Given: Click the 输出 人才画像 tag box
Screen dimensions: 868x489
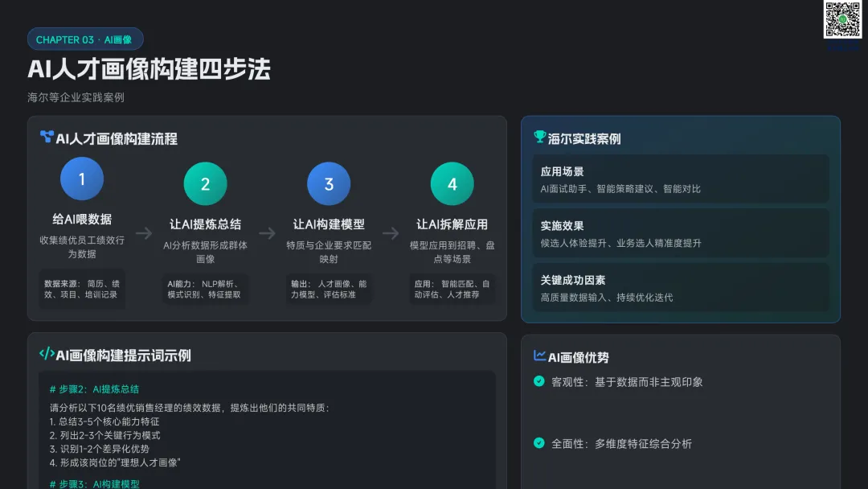Looking at the screenshot, I should tap(329, 289).
